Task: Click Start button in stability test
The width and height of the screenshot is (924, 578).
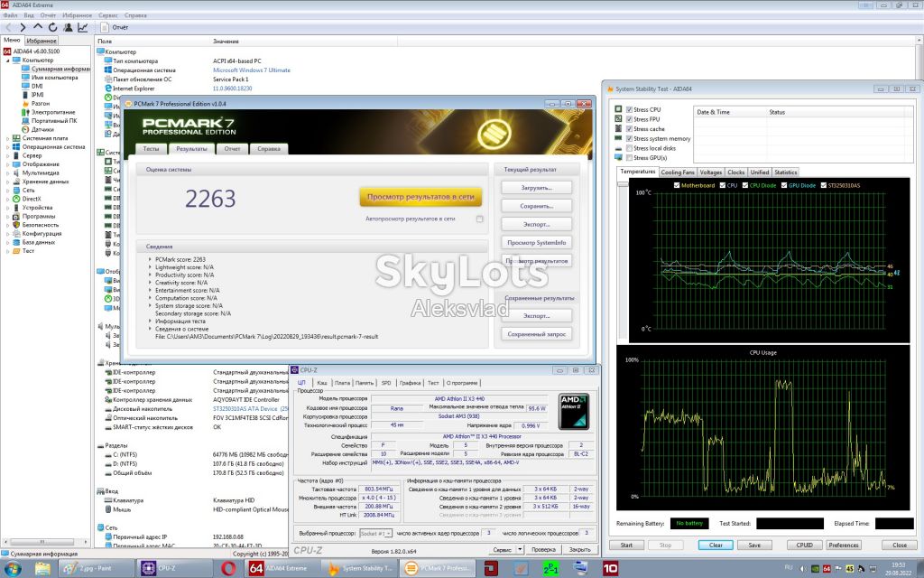Action: (626, 545)
